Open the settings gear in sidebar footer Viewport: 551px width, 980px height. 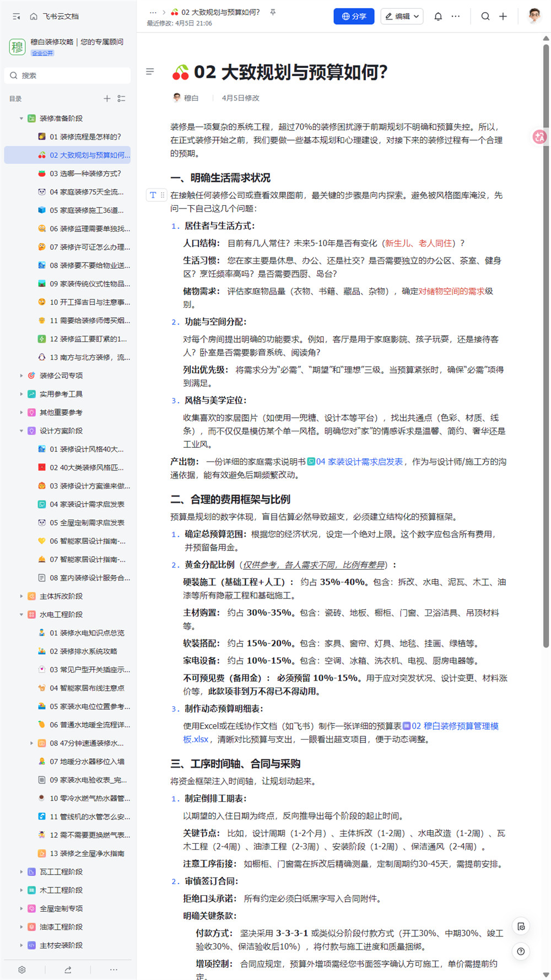click(x=22, y=970)
